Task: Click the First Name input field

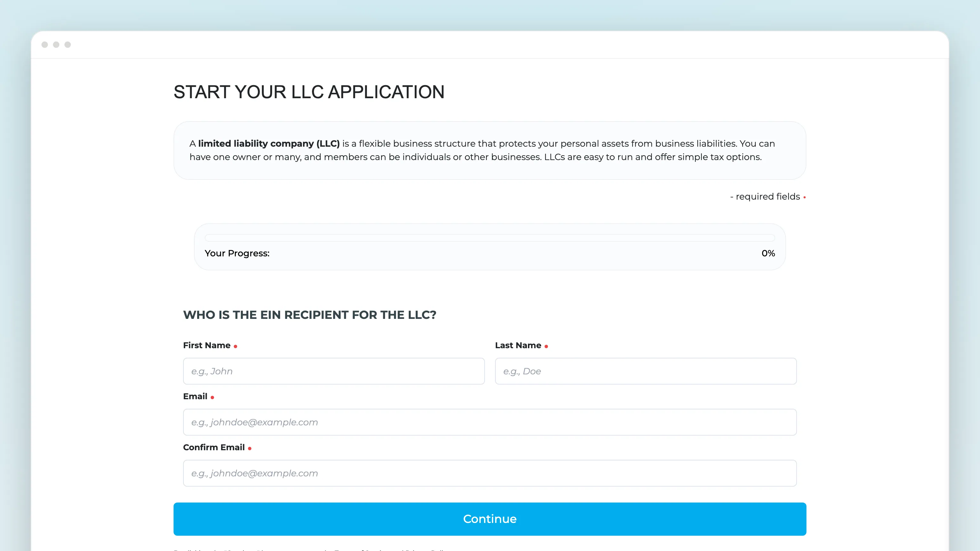Action: pyautogui.click(x=334, y=371)
